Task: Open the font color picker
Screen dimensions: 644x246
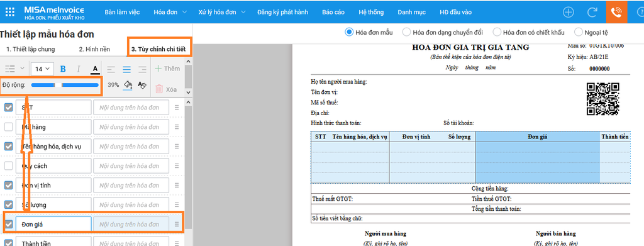Action: (x=96, y=69)
